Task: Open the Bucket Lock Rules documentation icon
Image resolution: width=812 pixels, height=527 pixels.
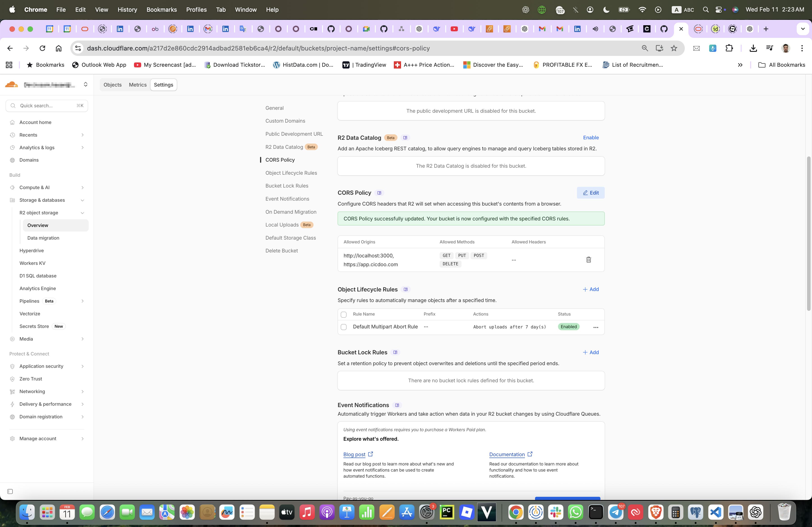Action: pos(395,353)
